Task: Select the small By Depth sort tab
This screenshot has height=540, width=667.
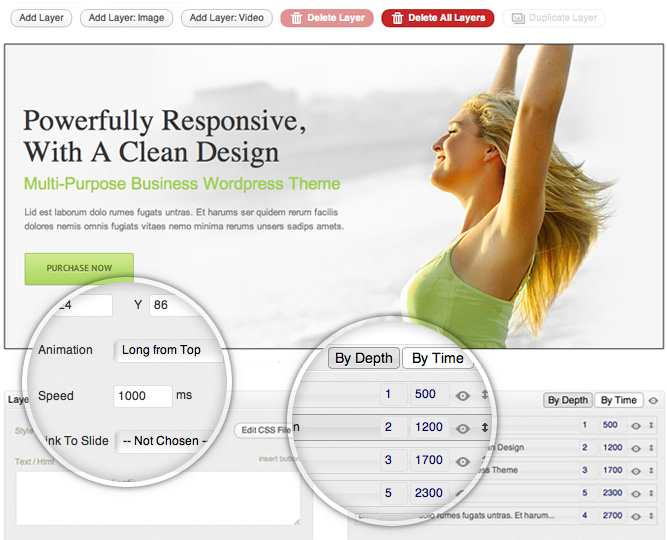Action: tap(568, 400)
